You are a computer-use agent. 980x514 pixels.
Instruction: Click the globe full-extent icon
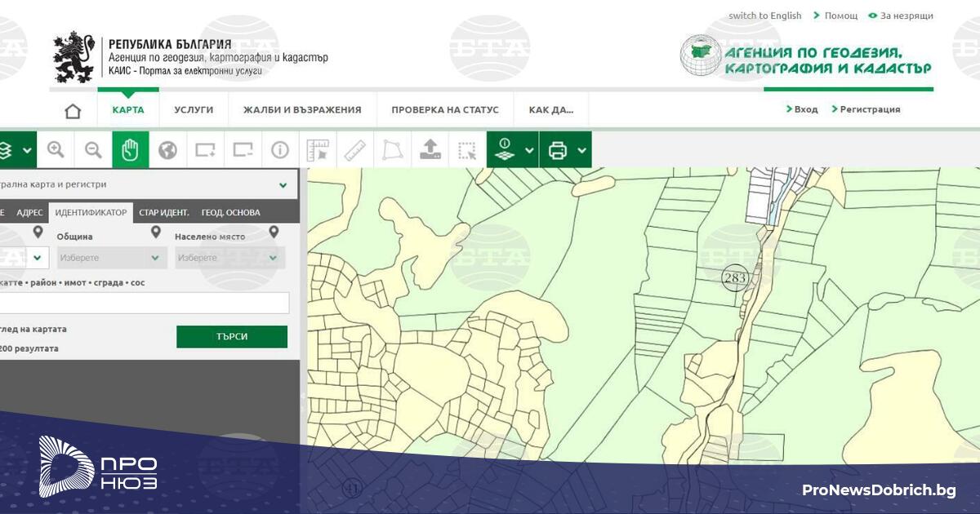tap(167, 150)
